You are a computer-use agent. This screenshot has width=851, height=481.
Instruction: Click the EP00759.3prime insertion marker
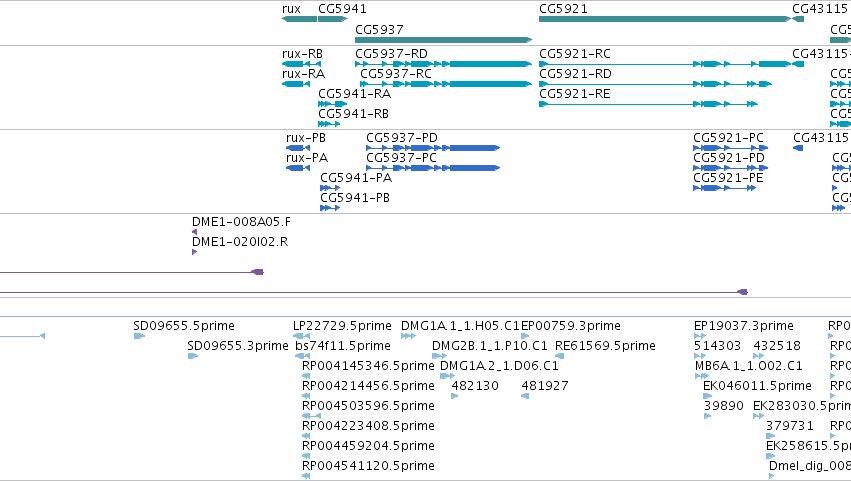point(525,336)
